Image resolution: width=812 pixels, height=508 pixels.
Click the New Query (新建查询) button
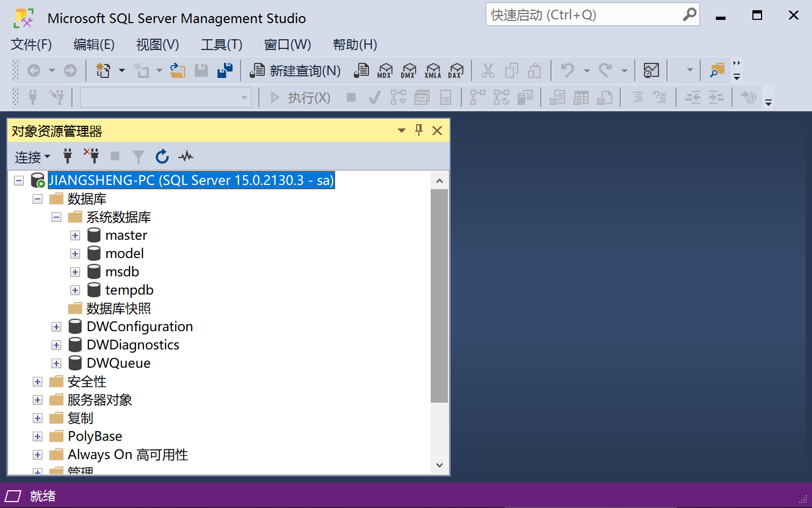296,70
